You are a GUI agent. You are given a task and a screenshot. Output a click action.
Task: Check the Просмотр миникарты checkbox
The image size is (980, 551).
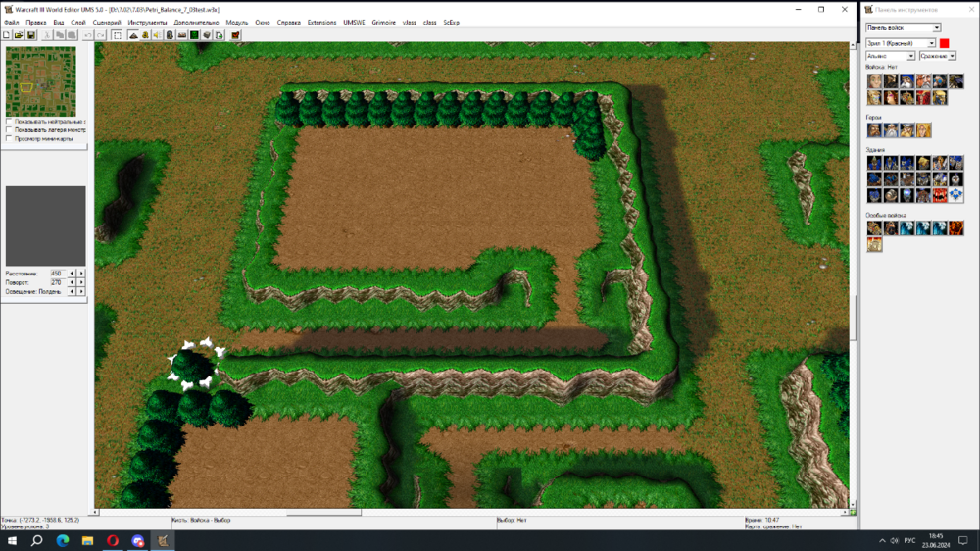[9, 139]
